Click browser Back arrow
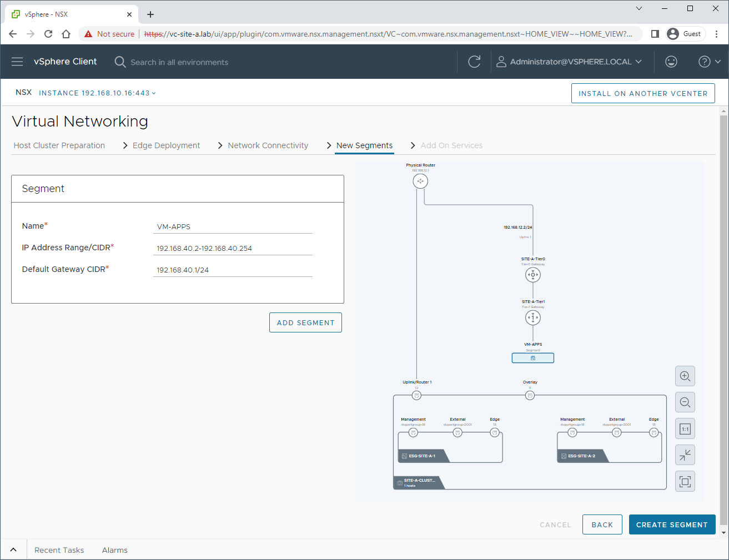Screen dimensions: 729x560 tap(13, 34)
